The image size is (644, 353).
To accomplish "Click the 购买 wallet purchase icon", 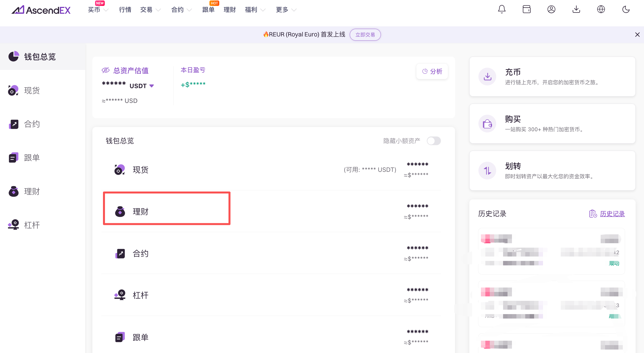I will click(x=487, y=124).
